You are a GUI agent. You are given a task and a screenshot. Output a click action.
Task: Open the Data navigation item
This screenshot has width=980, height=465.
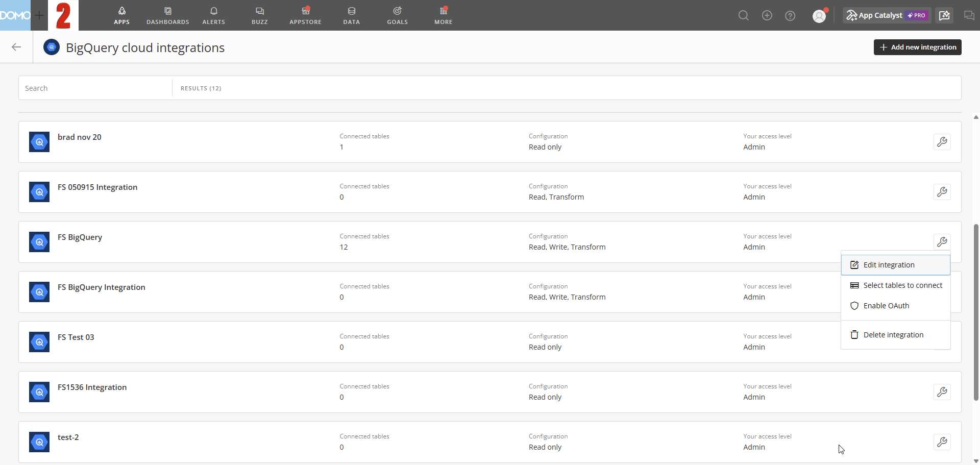pyautogui.click(x=351, y=15)
